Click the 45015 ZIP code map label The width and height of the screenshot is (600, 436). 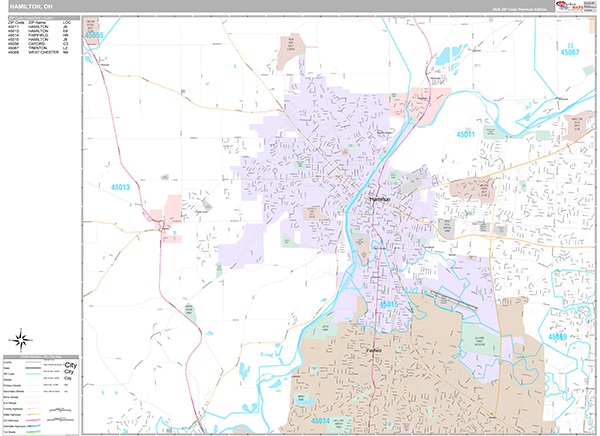click(388, 302)
